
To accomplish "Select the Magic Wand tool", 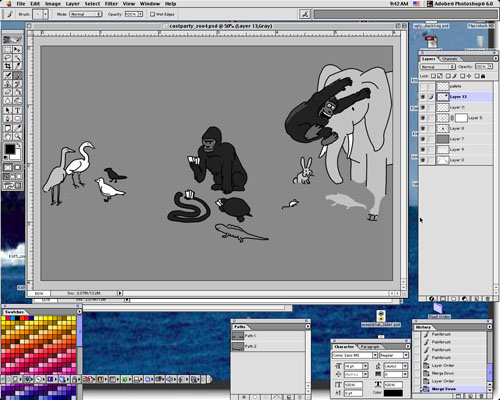I will coord(18,57).
